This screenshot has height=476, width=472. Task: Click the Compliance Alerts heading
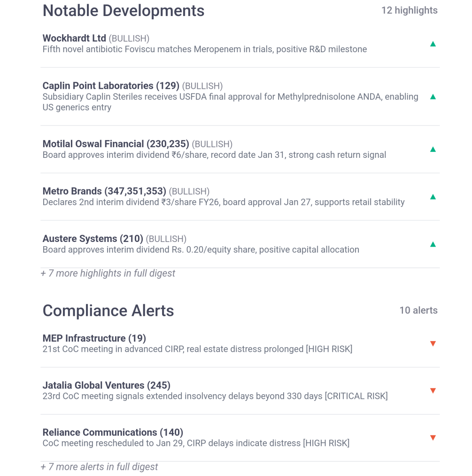[x=108, y=311]
